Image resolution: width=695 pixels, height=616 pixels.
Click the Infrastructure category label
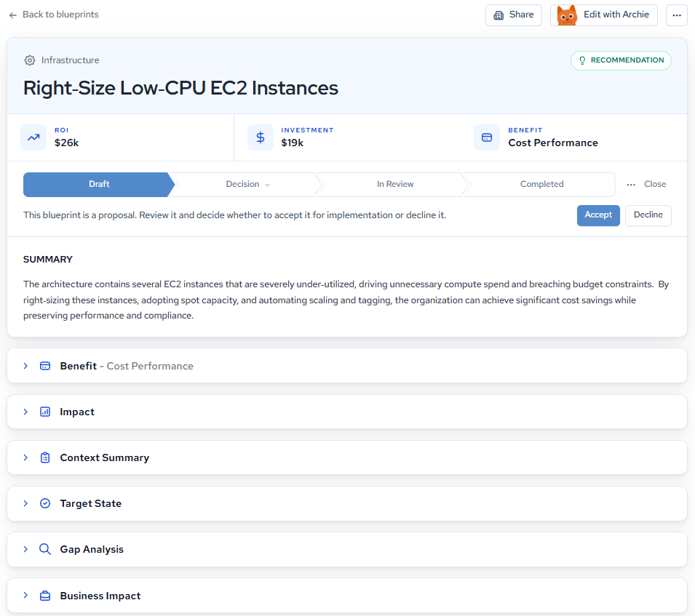pos(70,60)
